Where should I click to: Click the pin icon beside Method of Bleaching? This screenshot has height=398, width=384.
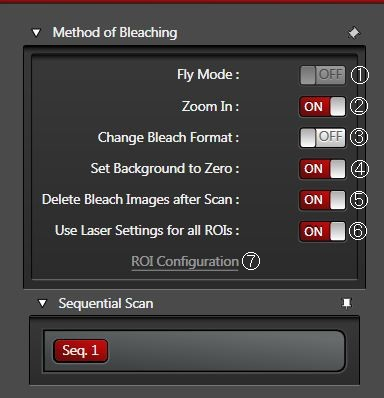coord(354,33)
